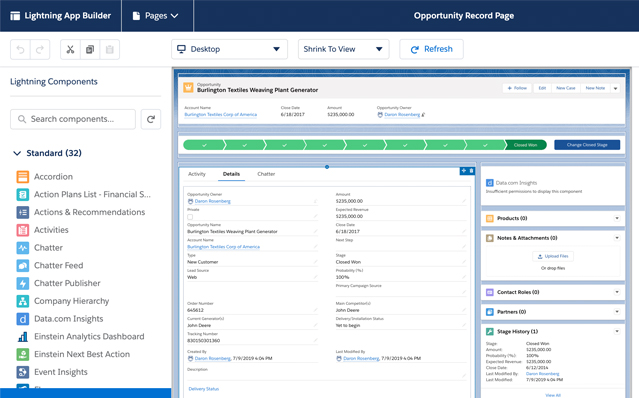Open the more actions dropdown arrow
The height and width of the screenshot is (398, 639).
615,88
